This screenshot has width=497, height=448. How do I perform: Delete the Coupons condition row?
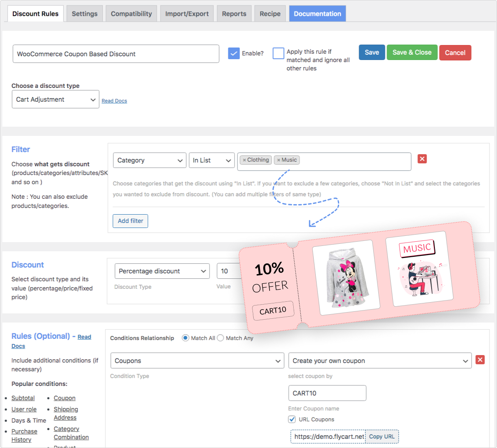[480, 360]
